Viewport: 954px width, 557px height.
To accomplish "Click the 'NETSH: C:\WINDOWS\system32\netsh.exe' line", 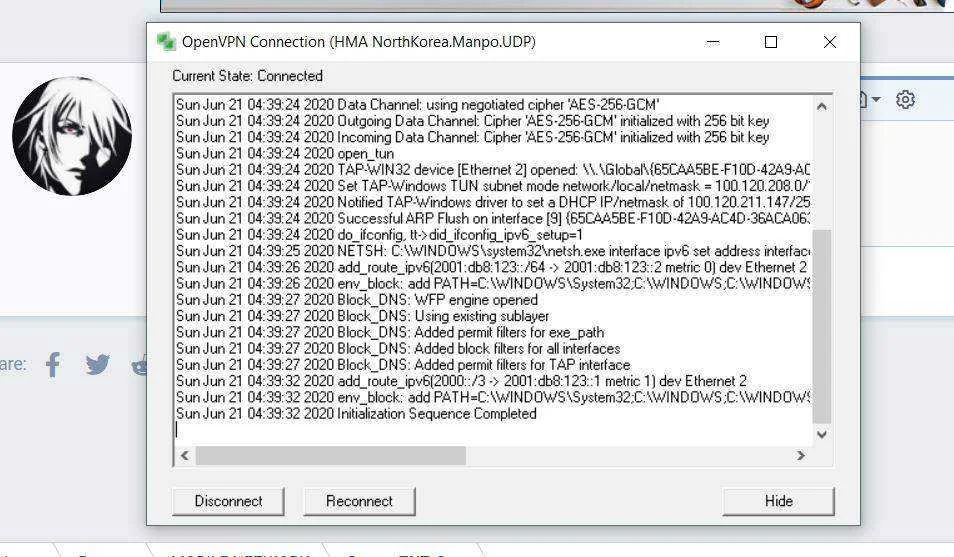I will (493, 251).
